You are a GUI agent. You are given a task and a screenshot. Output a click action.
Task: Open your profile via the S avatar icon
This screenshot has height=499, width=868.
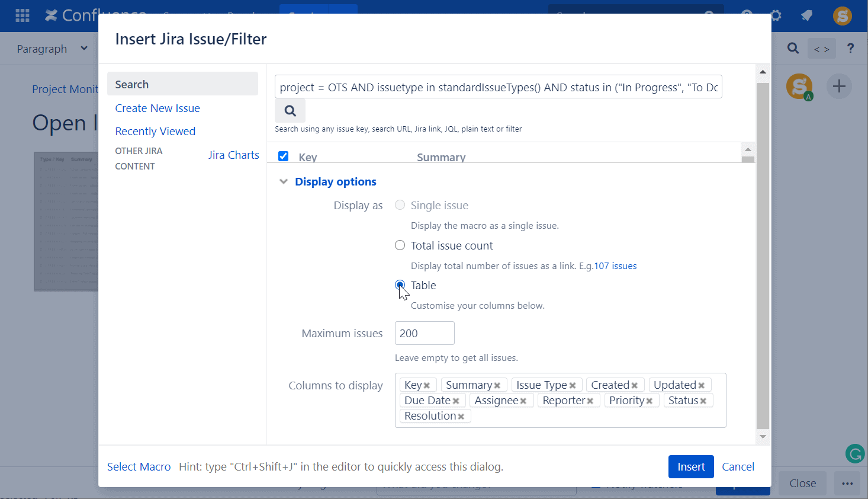point(842,16)
